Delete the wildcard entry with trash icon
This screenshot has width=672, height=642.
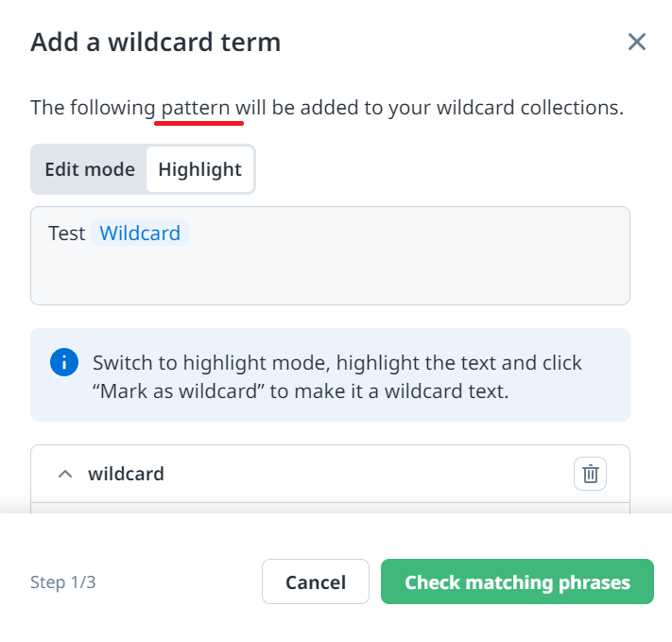[590, 474]
